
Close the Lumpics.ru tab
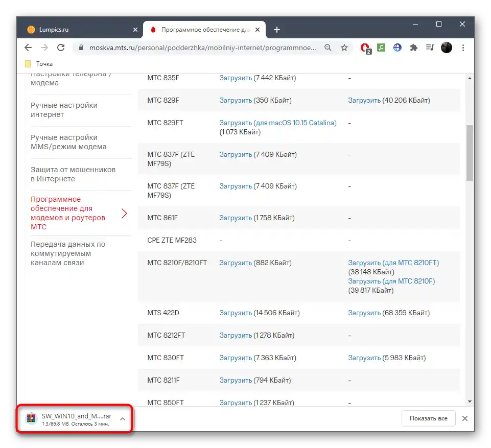[135, 30]
